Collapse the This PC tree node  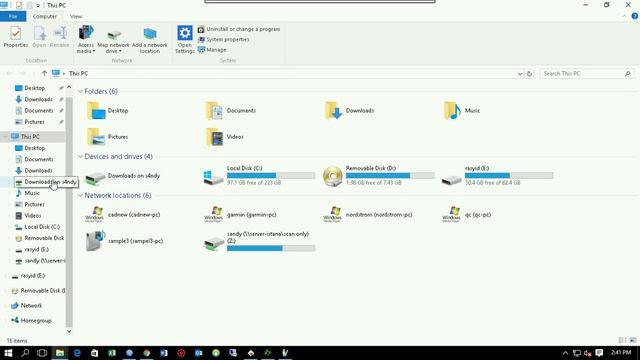pyautogui.click(x=5, y=137)
